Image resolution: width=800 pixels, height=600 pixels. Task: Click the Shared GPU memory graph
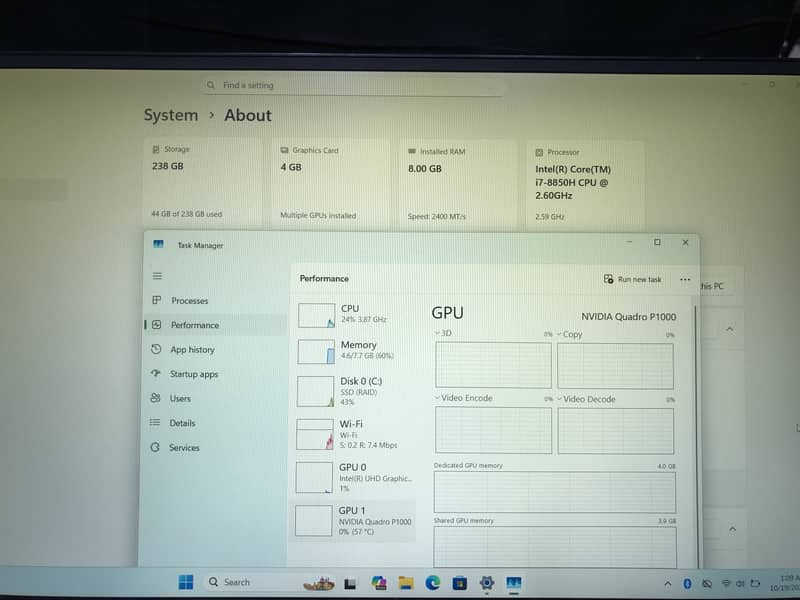(x=555, y=547)
